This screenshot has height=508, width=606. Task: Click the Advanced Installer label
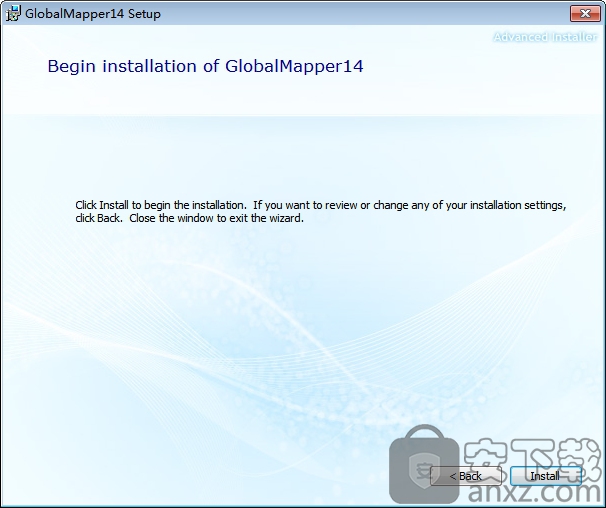(x=545, y=37)
